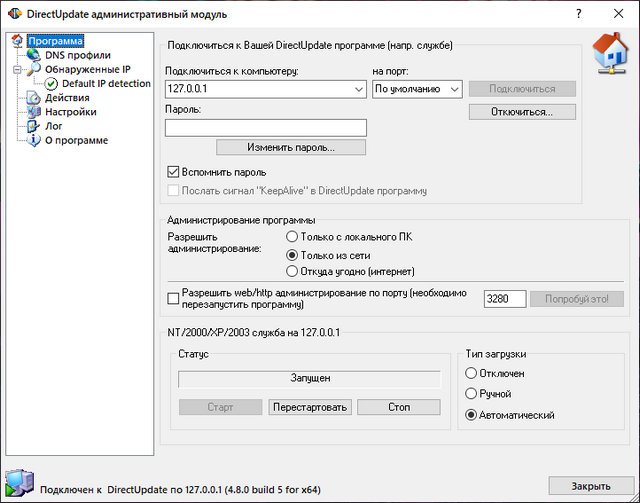Open the Действия section
640x503 pixels.
point(67,98)
